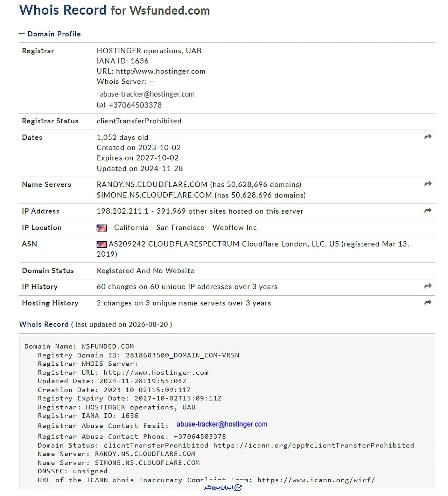Select the registrar phone number +37064503378 in Domain Profile
This screenshot has height=496, width=448.
135,105
